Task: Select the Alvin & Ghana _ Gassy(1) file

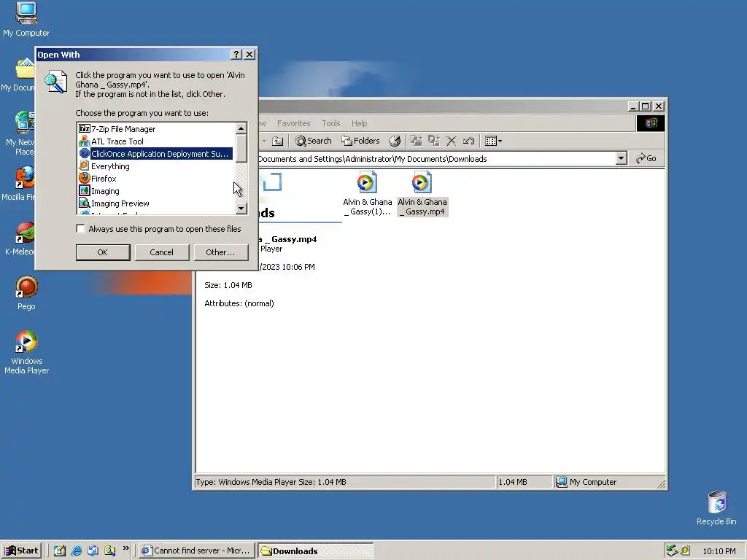Action: tap(368, 193)
